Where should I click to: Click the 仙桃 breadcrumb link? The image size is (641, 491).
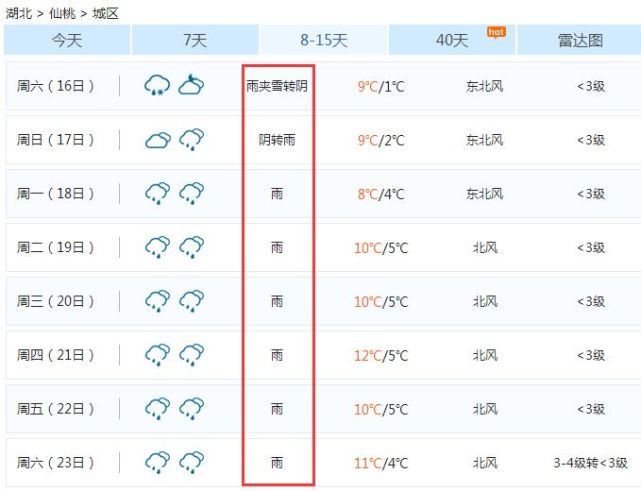(62, 13)
